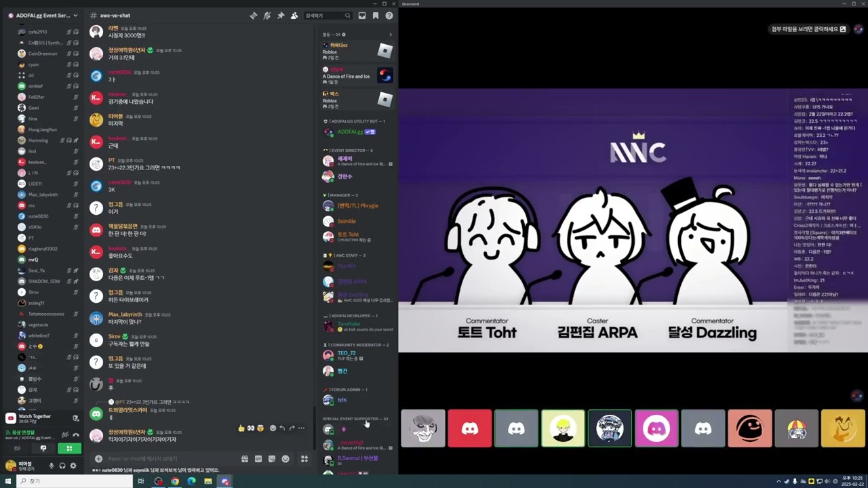This screenshot has width=868, height=488.
Task: Open user settings gear icon
Action: pos(73,466)
